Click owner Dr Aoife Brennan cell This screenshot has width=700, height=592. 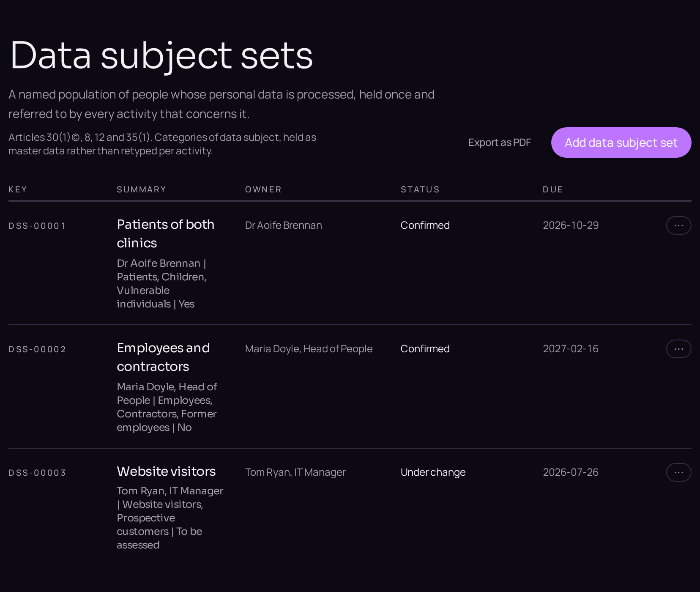click(x=284, y=225)
